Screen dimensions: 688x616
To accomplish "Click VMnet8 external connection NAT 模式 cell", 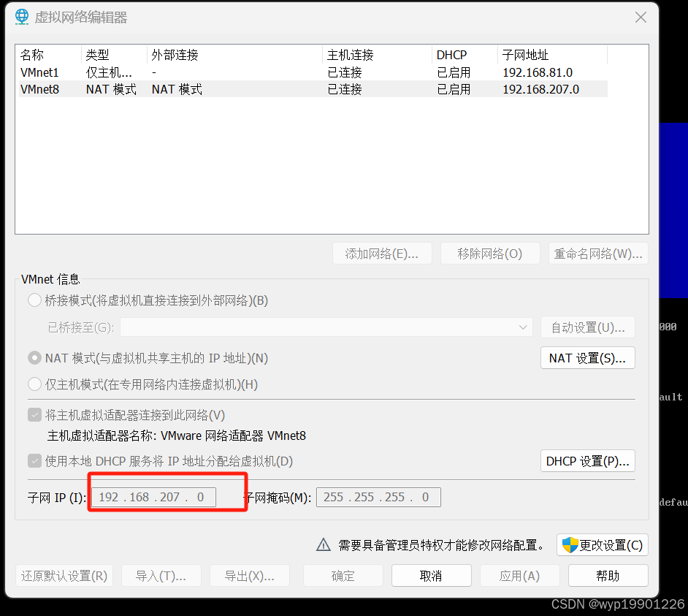I will coord(177,89).
